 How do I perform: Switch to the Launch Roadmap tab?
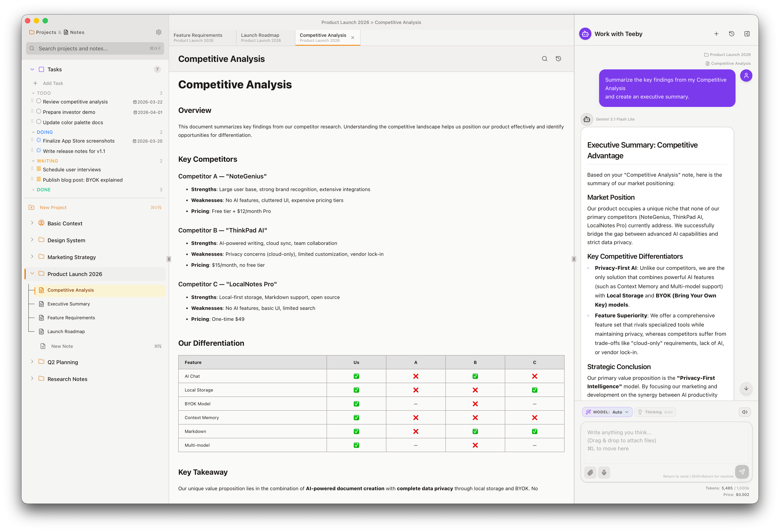pyautogui.click(x=260, y=37)
